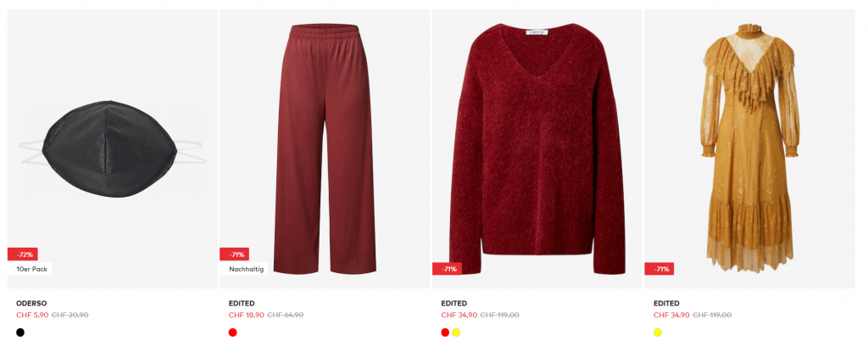Open the EDITED brand link under the trousers
Image resolution: width=868 pixels, height=352 pixels.
[x=242, y=303]
